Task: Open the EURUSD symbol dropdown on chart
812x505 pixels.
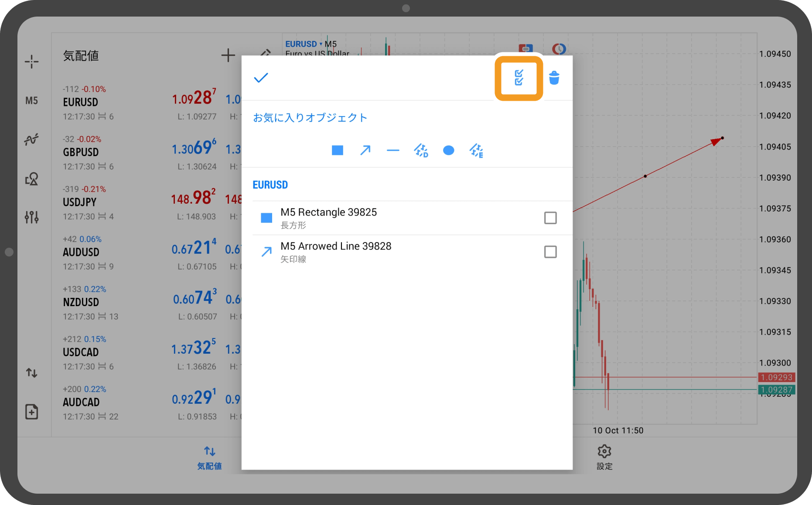Action: pos(304,44)
